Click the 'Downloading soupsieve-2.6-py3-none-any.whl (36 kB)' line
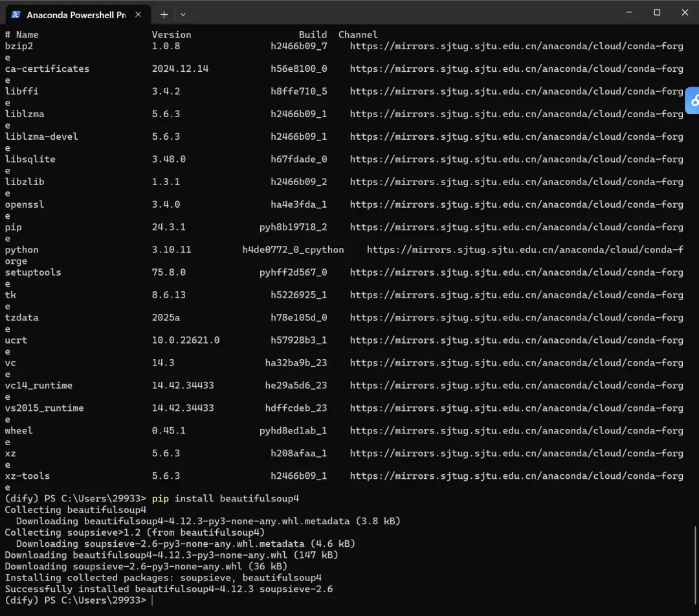The image size is (699, 616). tap(146, 567)
